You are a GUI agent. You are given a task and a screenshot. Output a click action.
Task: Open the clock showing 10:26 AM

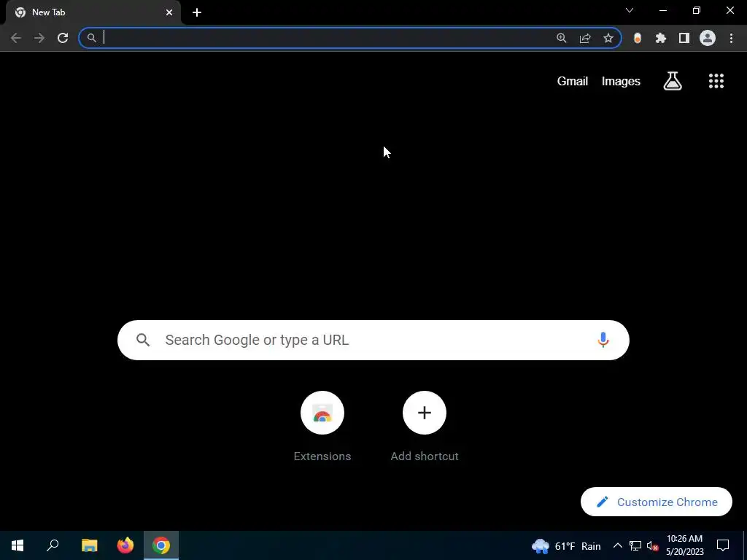pos(684,545)
